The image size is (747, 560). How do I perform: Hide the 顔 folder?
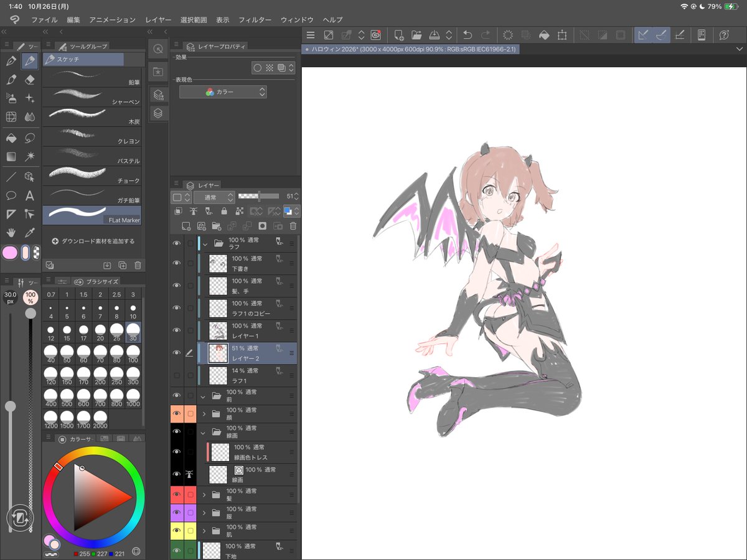tap(177, 413)
